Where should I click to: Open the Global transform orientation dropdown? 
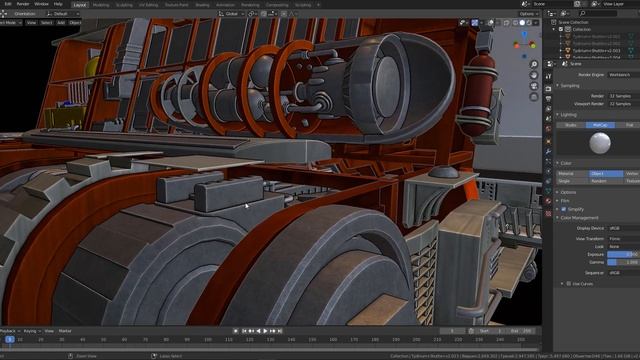coord(231,13)
